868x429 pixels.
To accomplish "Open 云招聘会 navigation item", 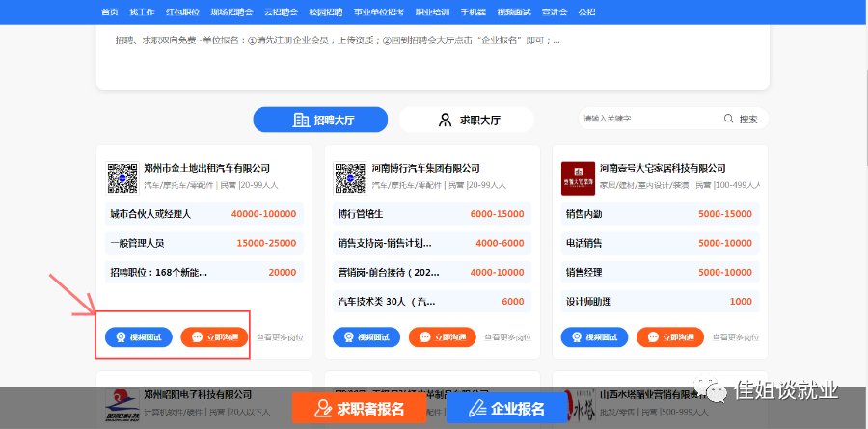I will [282, 13].
